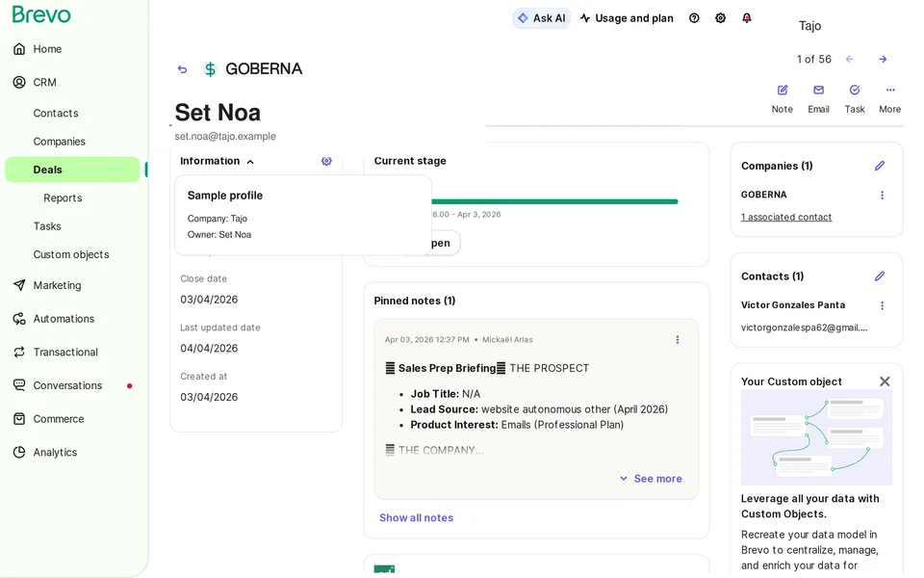Click the Marketing paper plane icon
Screen dimensions: 924x578
pyautogui.click(x=19, y=285)
